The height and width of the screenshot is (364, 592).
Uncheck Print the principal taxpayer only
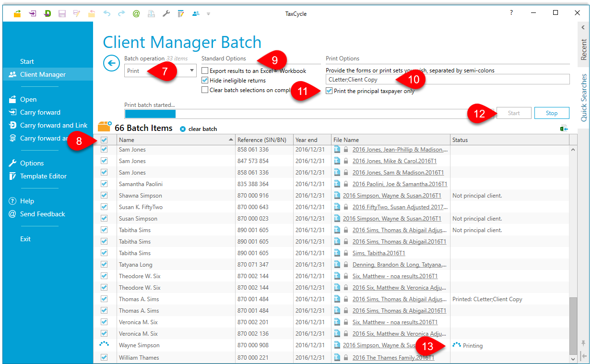pyautogui.click(x=329, y=91)
